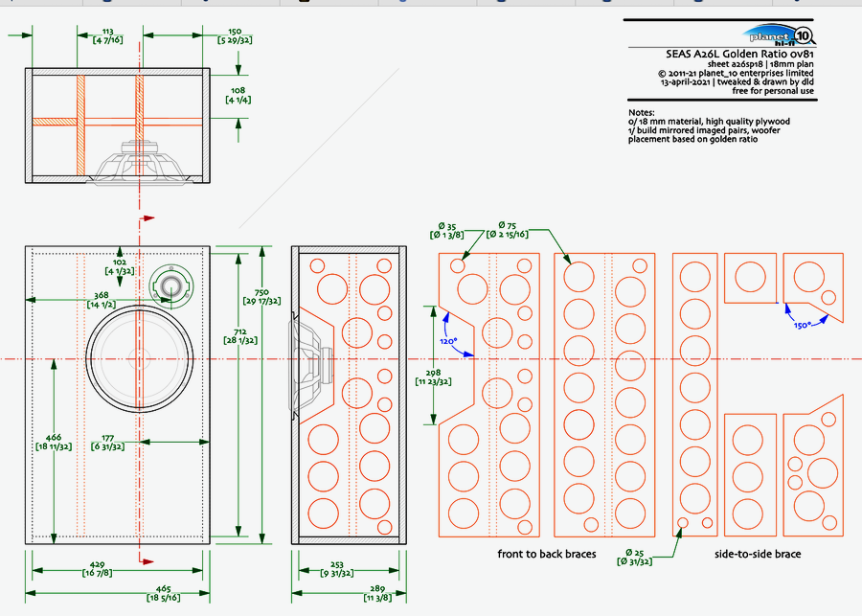Image resolution: width=862 pixels, height=616 pixels.
Task: Click the "465 [18 5/16]" width dimension
Action: (x=163, y=593)
